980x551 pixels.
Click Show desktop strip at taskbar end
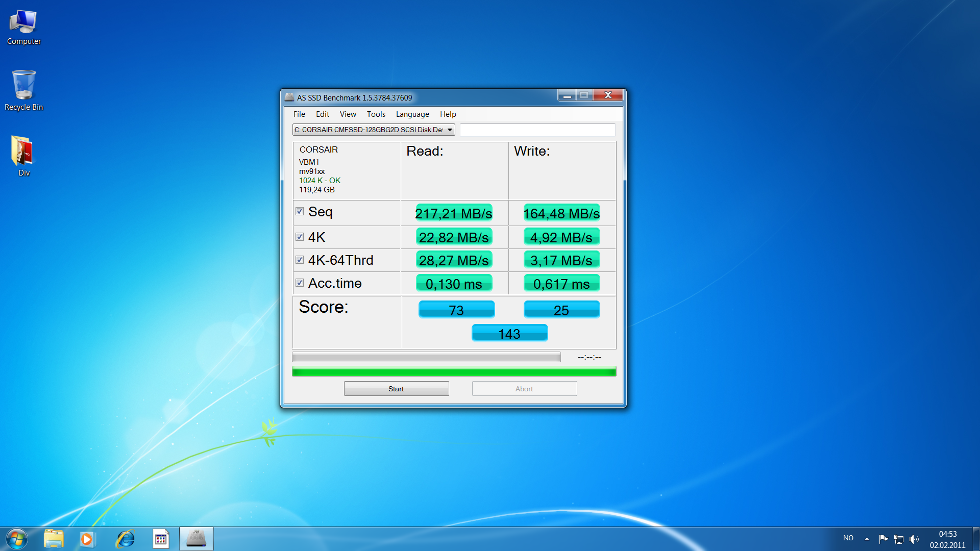pos(976,539)
